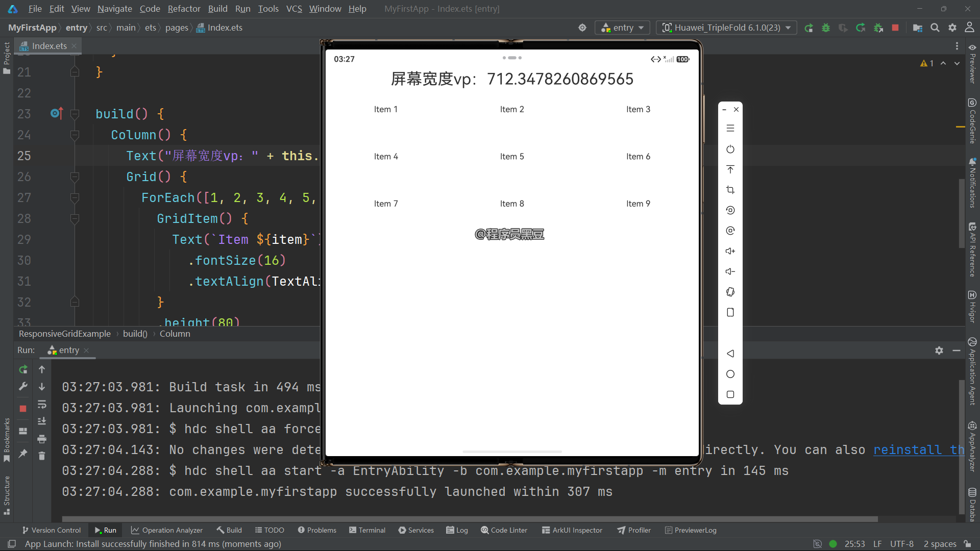Open the Refactor menu

click(x=184, y=9)
